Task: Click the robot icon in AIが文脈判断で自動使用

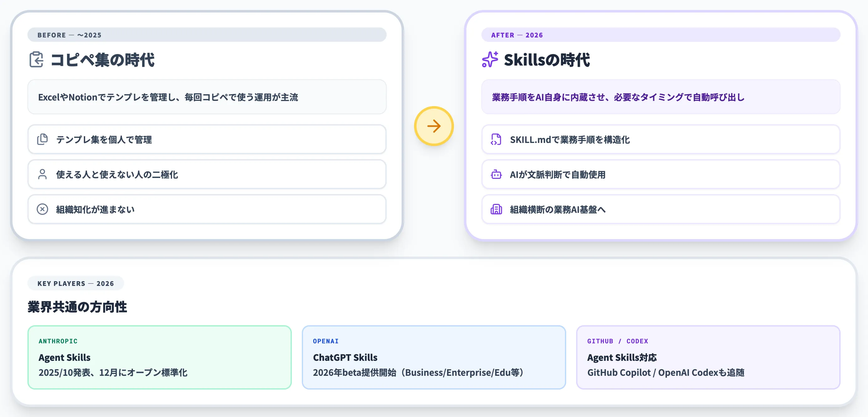Action: (x=496, y=174)
